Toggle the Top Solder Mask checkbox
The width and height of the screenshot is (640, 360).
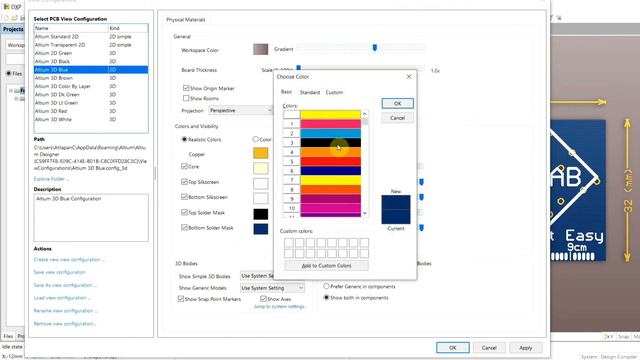(184, 212)
